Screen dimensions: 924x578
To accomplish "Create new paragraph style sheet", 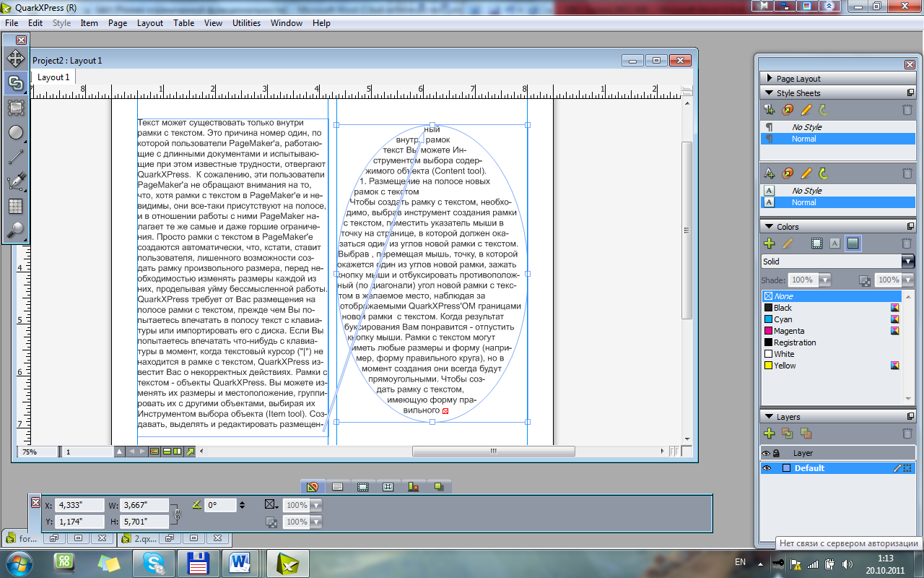I will tap(770, 110).
